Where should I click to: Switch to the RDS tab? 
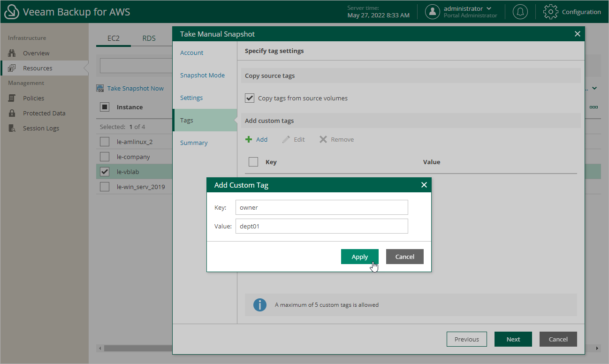(149, 38)
